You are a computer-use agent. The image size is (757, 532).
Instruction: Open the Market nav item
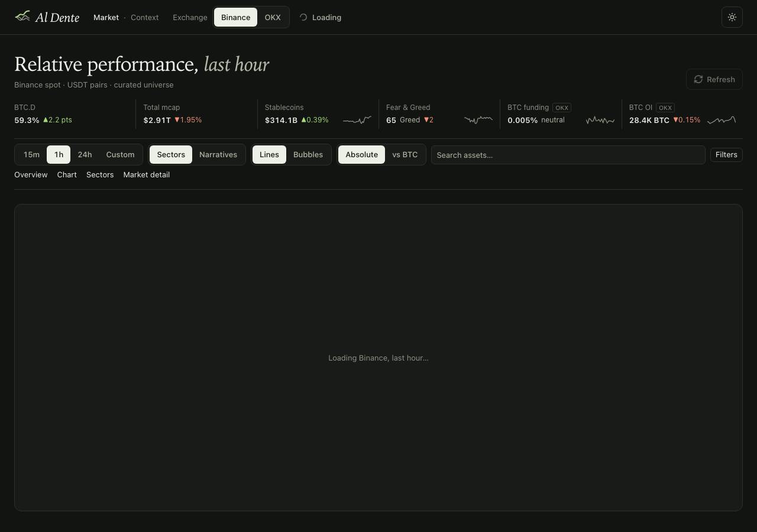[106, 17]
